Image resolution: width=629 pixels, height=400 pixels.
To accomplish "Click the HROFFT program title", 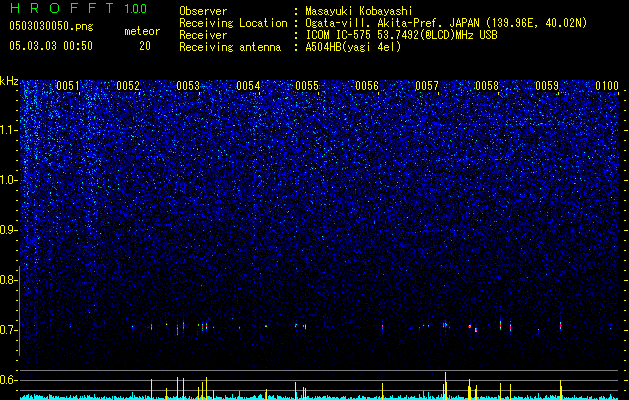I will click(x=62, y=8).
